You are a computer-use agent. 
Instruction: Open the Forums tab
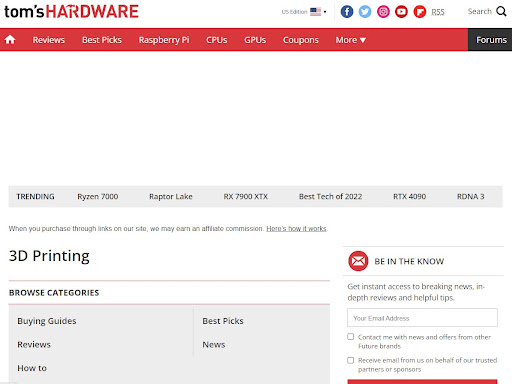click(x=490, y=40)
